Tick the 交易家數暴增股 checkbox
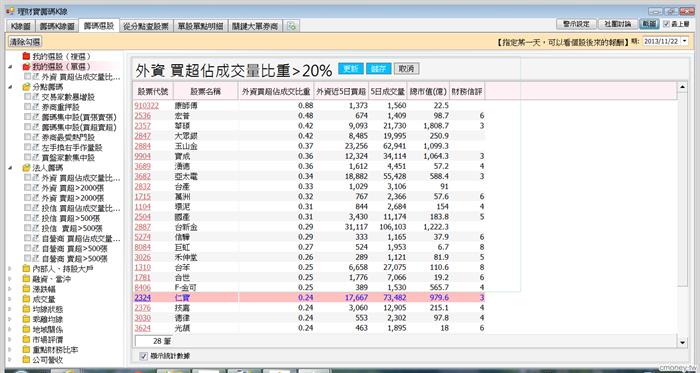 28,96
